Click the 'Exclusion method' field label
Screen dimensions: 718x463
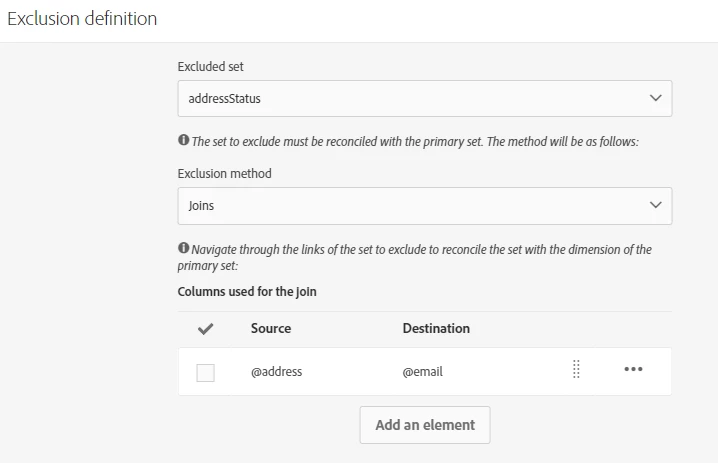(x=224, y=173)
